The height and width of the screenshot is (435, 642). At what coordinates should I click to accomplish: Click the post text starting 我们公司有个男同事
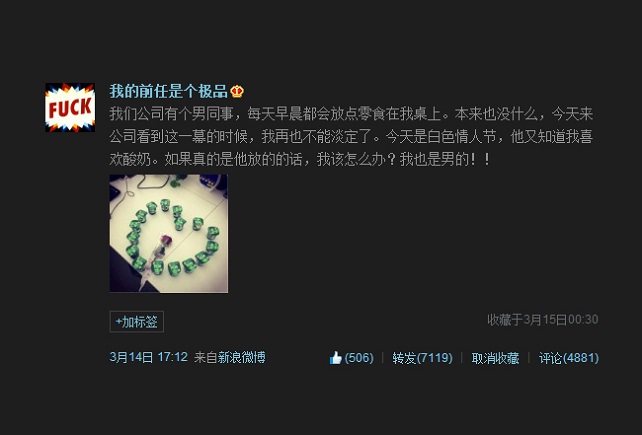[351, 136]
